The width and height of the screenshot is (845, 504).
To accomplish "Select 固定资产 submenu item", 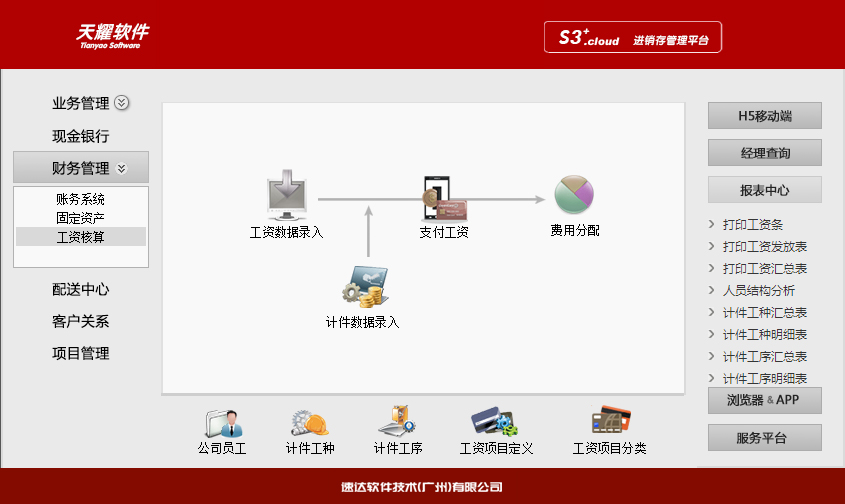I will (x=80, y=218).
